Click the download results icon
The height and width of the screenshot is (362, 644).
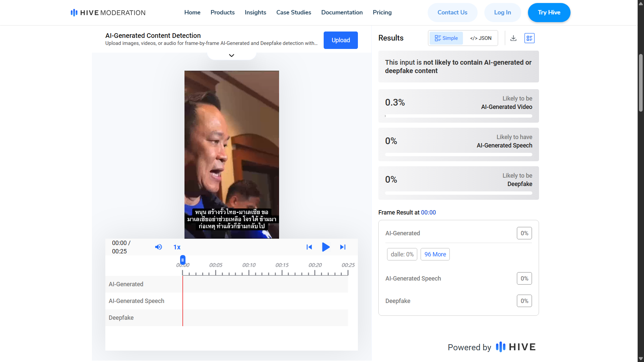point(513,38)
